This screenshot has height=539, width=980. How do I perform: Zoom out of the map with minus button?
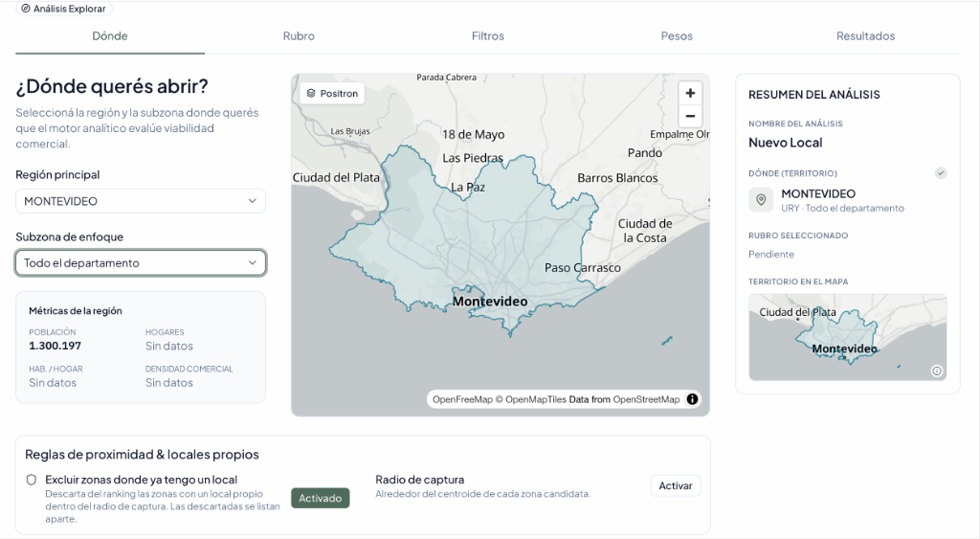[690, 116]
